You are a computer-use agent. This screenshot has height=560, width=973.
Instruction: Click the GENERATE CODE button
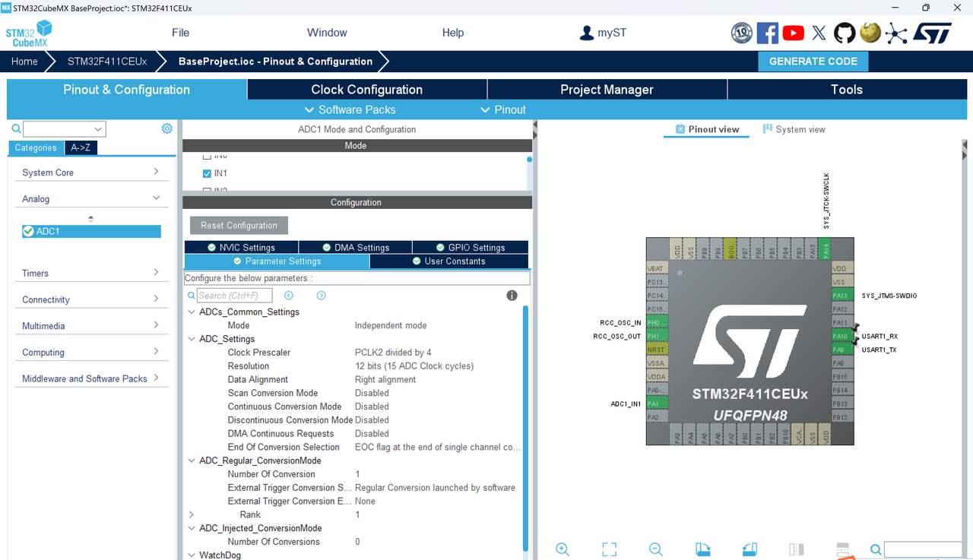[813, 62]
